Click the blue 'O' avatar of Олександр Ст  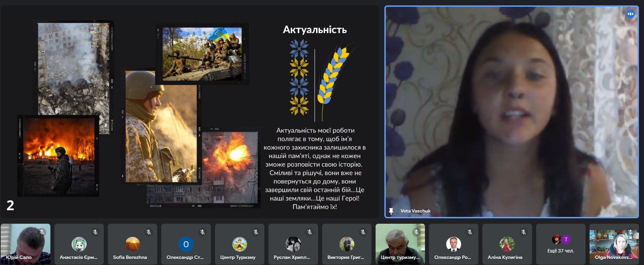186,244
